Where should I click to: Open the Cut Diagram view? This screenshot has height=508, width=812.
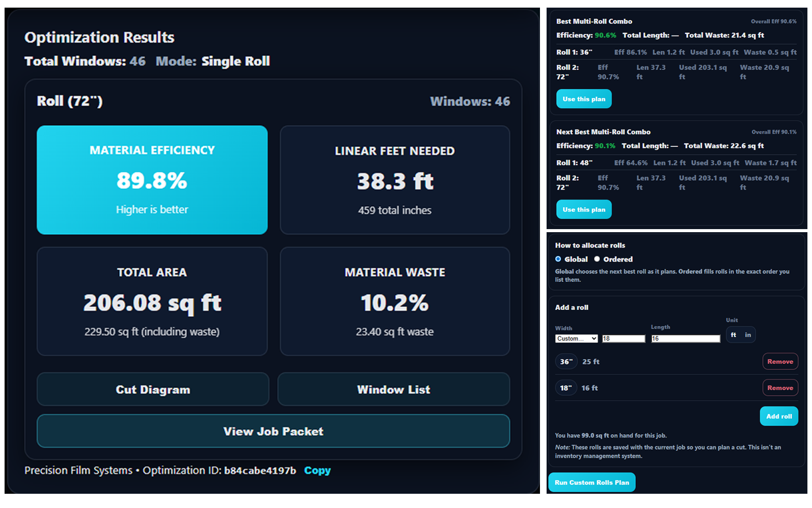[x=153, y=389]
